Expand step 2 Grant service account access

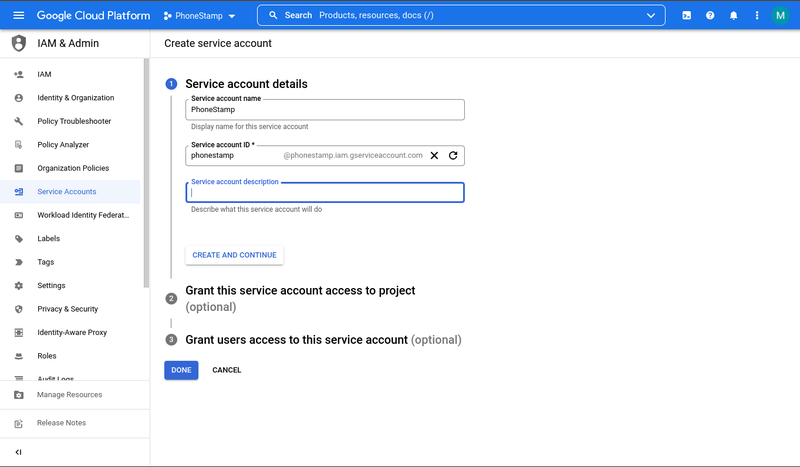coord(300,299)
